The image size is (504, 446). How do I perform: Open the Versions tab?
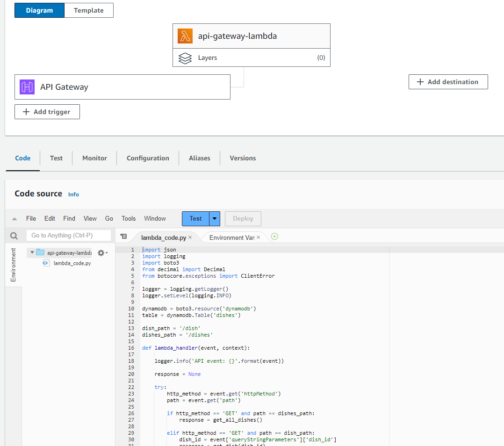(243, 158)
